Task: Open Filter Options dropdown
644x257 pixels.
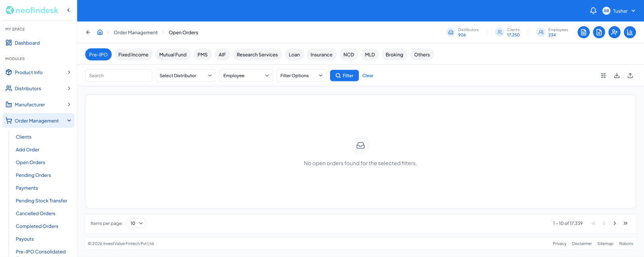Action: (x=301, y=75)
